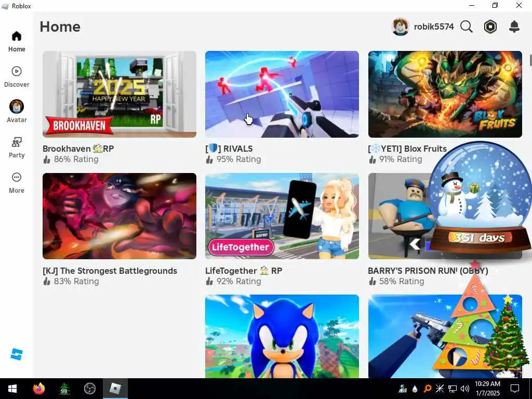The width and height of the screenshot is (532, 399).
Task: Click the snowflake tray icon
Action: click(440, 389)
